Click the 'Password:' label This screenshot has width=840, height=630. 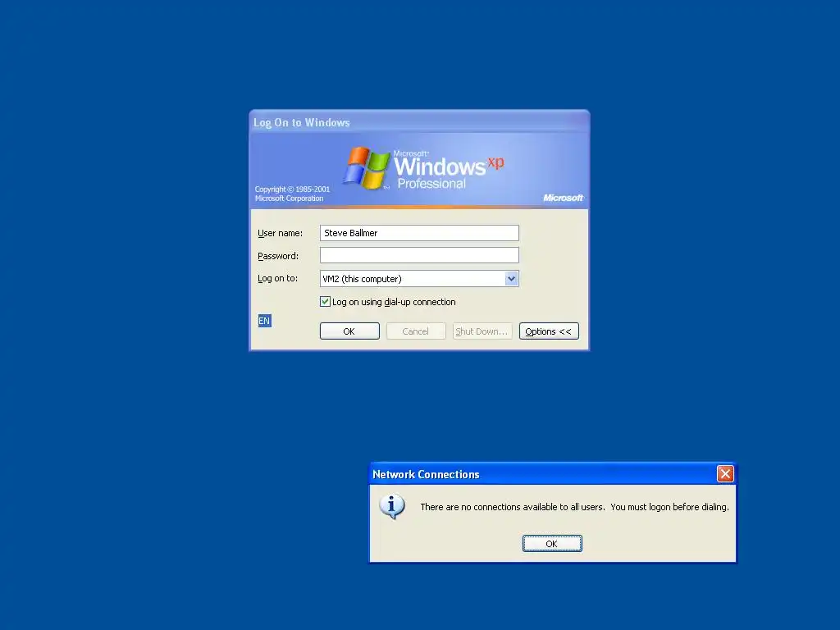278,256
